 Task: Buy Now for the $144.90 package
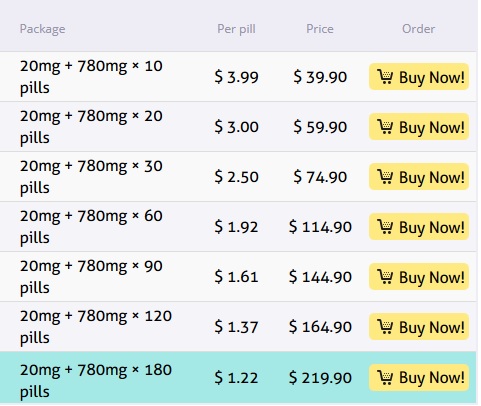[x=419, y=277]
